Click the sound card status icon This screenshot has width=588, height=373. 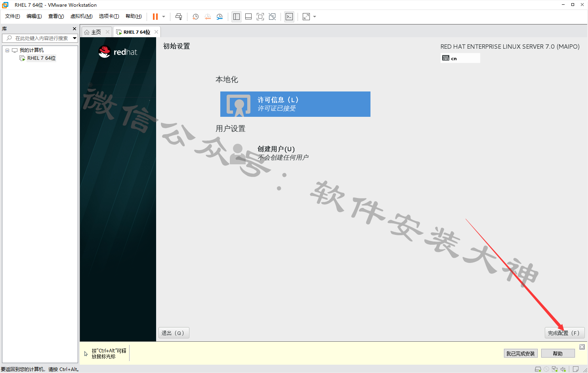(x=563, y=369)
